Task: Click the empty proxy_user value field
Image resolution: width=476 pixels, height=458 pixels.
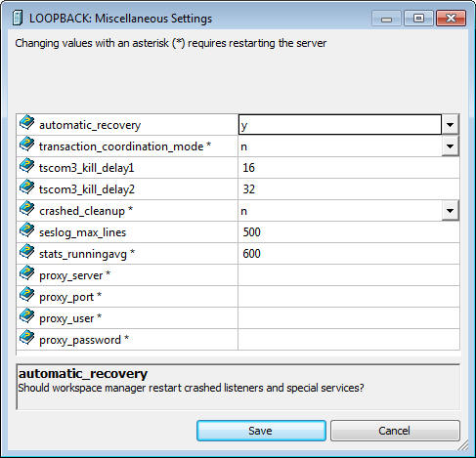Action: pyautogui.click(x=349, y=318)
